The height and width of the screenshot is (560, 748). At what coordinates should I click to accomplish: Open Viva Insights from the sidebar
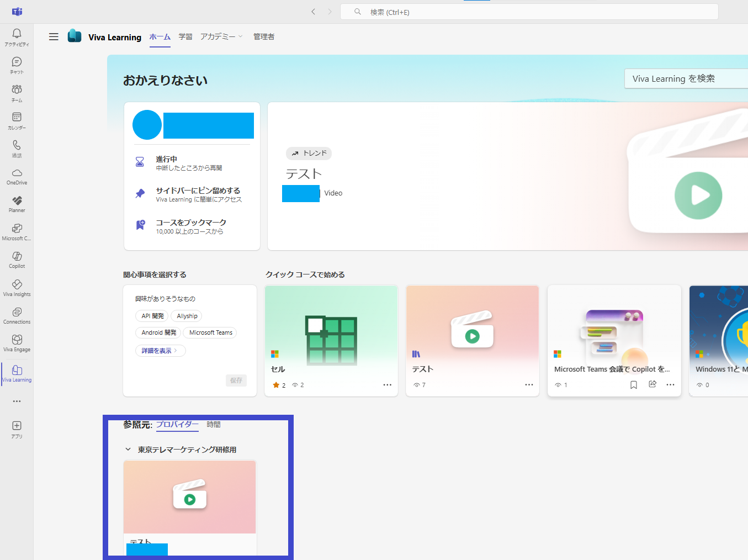coord(17,287)
